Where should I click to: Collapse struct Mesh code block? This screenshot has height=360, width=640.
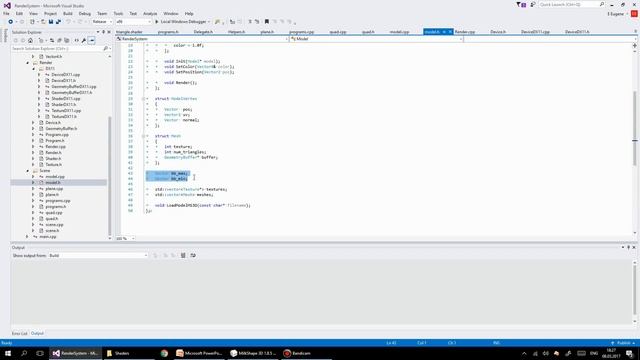tap(143, 136)
